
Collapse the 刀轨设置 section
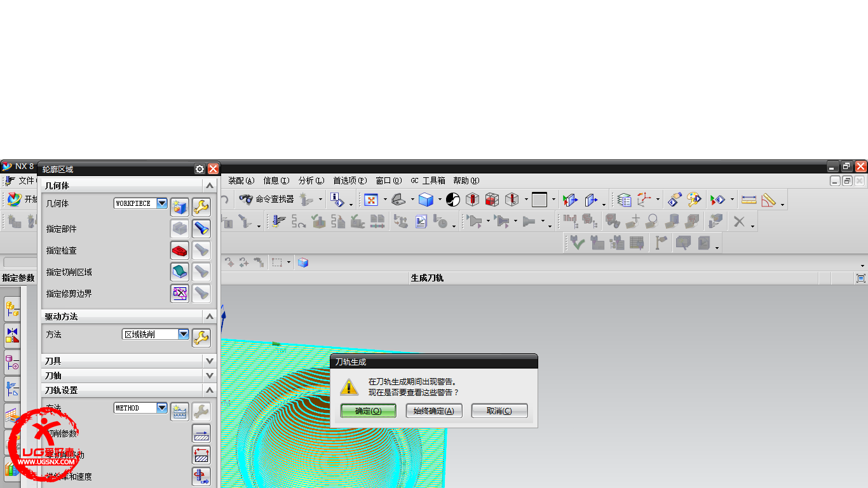[210, 390]
